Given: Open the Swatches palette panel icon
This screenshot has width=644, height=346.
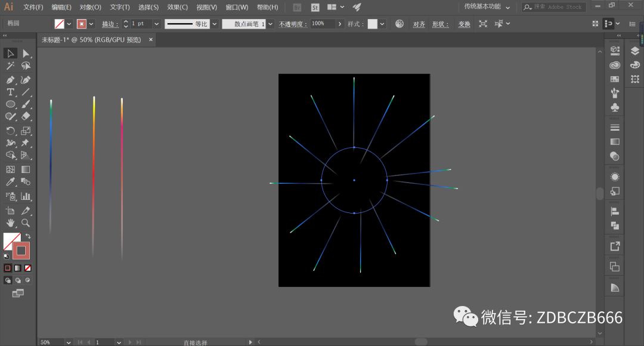Looking at the screenshot, I should [615, 79].
